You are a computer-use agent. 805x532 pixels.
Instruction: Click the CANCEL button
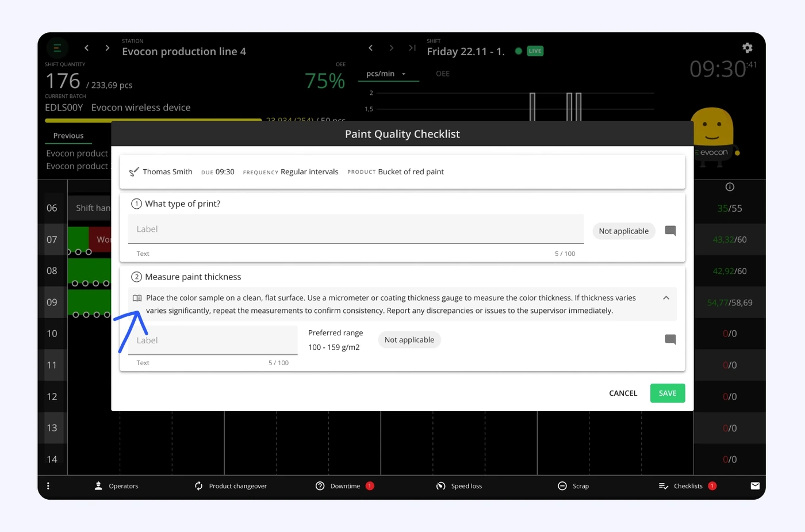point(623,393)
